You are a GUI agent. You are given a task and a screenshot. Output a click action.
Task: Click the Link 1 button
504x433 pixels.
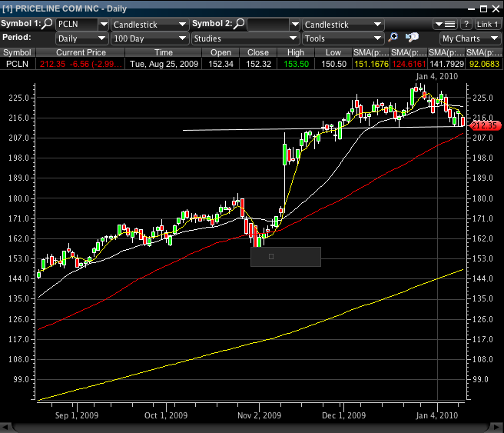tap(488, 25)
